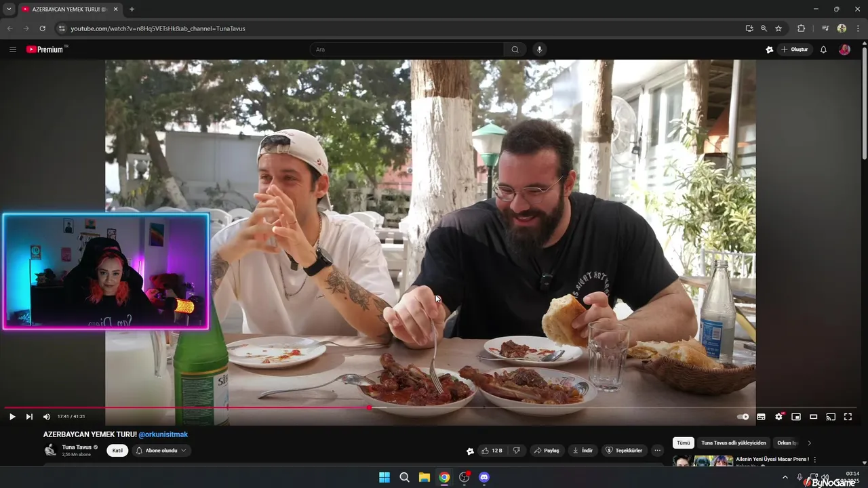Open Chrome media controls icon
The image size is (868, 488).
825,28
